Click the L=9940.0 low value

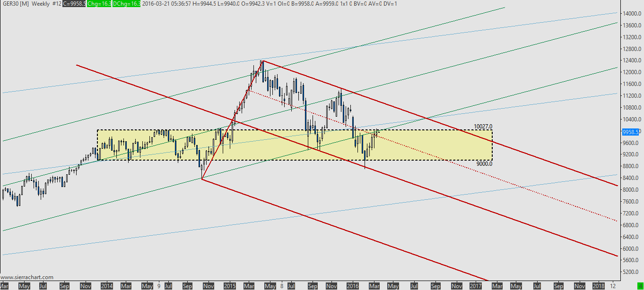[228, 4]
